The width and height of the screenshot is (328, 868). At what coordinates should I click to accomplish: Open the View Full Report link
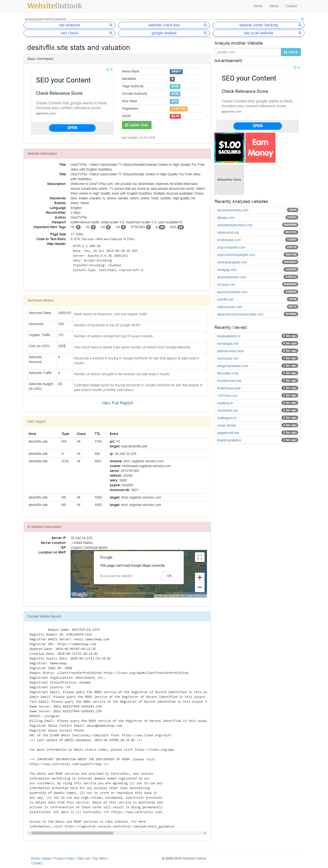pyautogui.click(x=117, y=403)
